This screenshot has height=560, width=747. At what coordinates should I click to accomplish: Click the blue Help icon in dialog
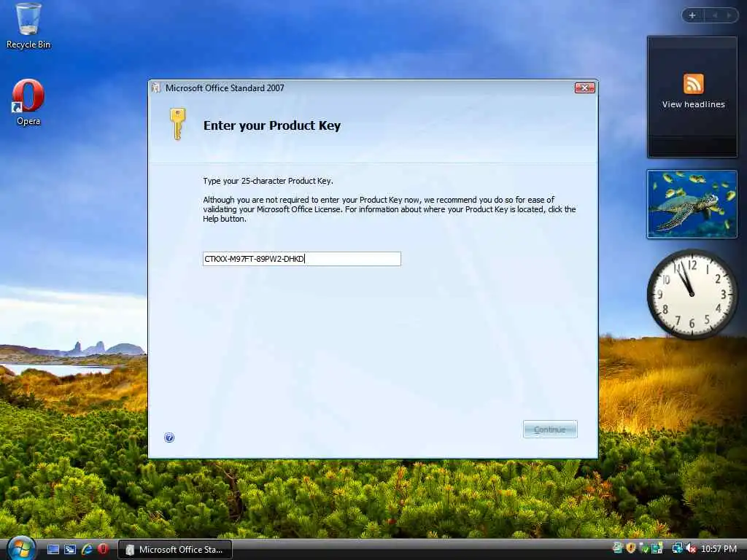(x=169, y=437)
